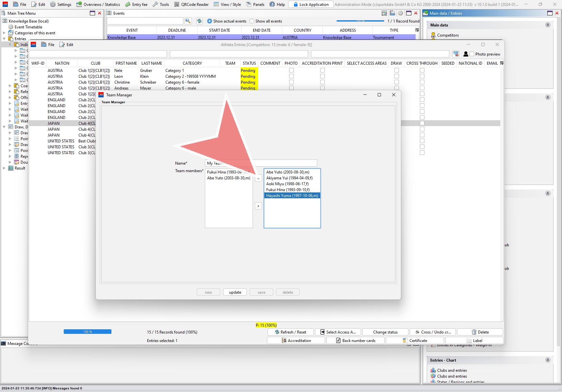Click the filter icon beside Photo preview
Screen dimensions: 562x392
pyautogui.click(x=456, y=54)
